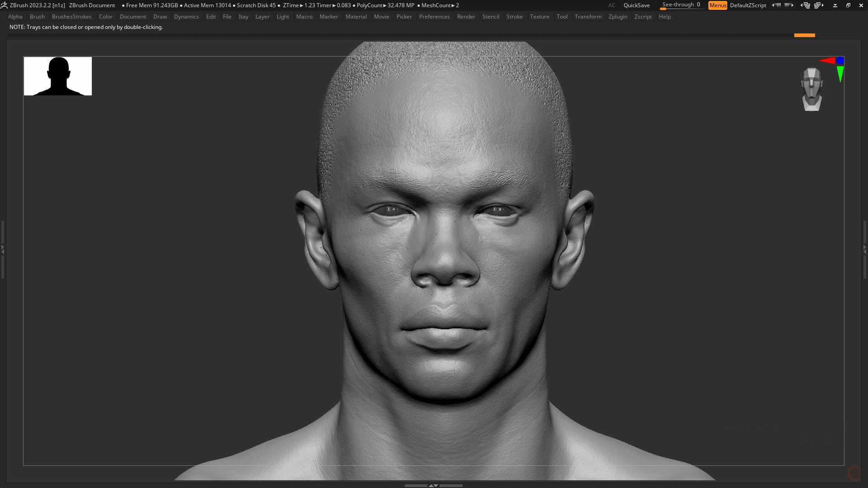Click the DefaultZScript button

coord(748,5)
